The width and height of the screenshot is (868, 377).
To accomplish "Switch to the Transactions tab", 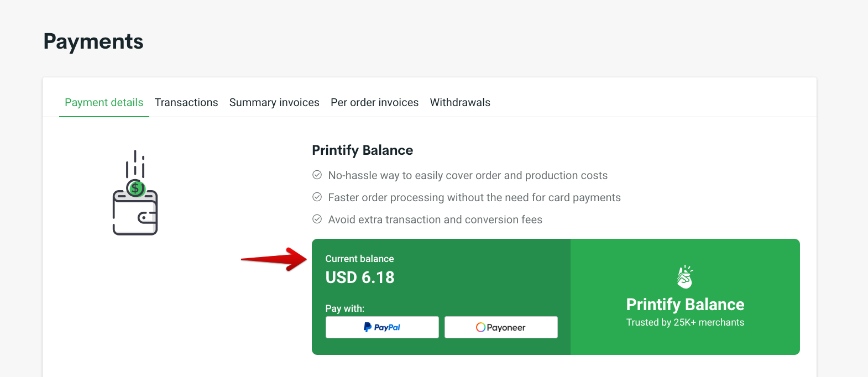I will pyautogui.click(x=186, y=102).
